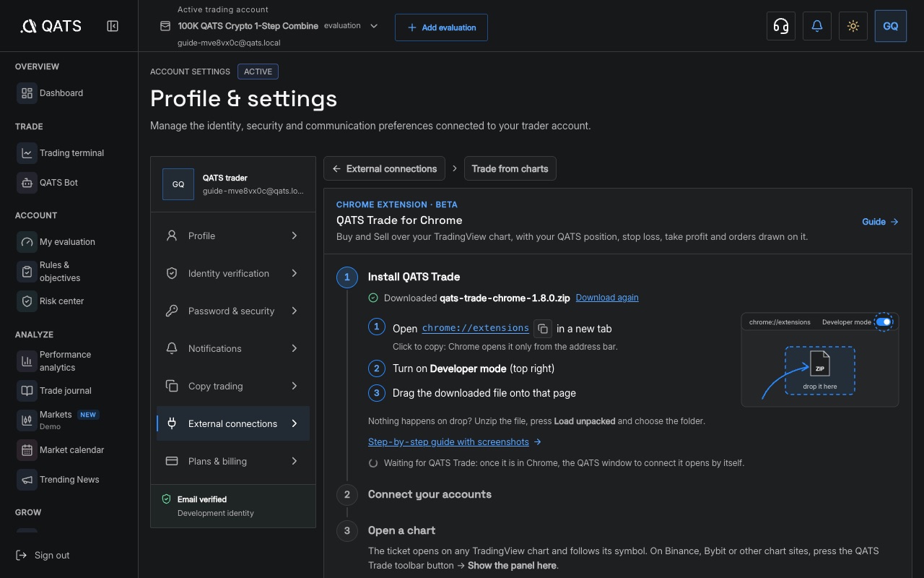Screen dimensions: 924x578
Task: Expand Profile settings row chevron
Action: click(295, 236)
